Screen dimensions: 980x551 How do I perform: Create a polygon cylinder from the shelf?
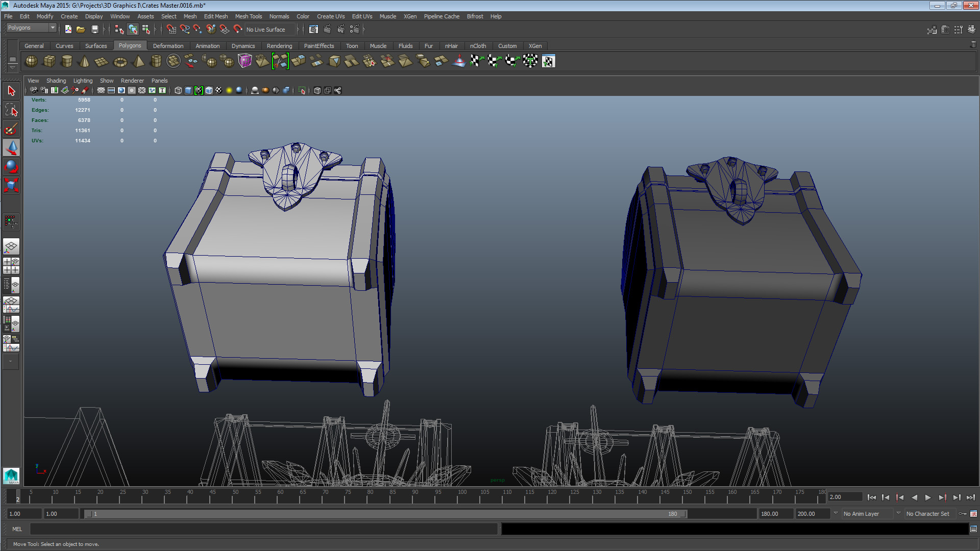(x=66, y=61)
